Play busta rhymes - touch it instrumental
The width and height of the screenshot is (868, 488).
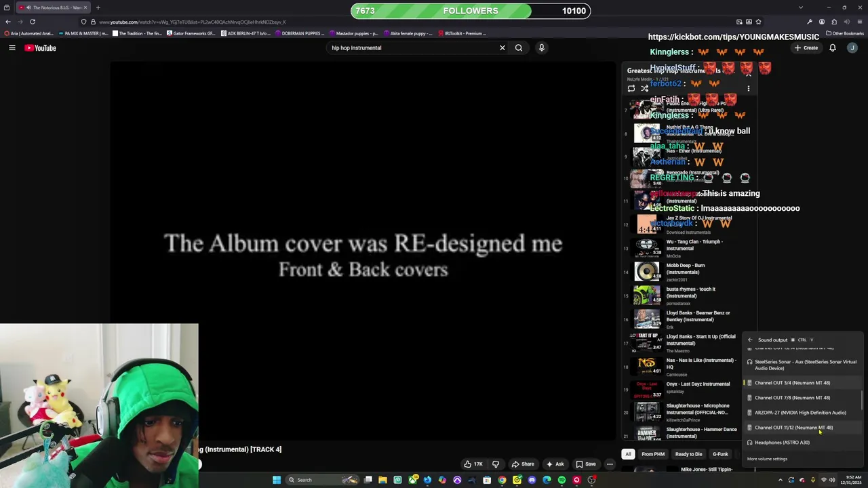pyautogui.click(x=688, y=296)
